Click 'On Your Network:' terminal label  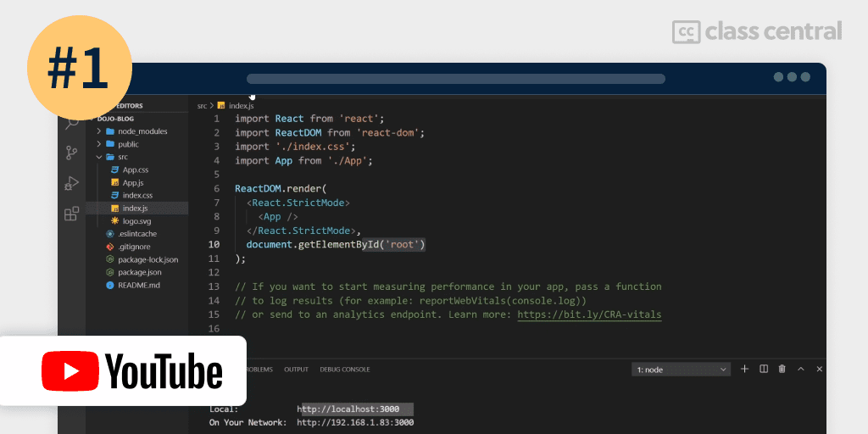248,422
